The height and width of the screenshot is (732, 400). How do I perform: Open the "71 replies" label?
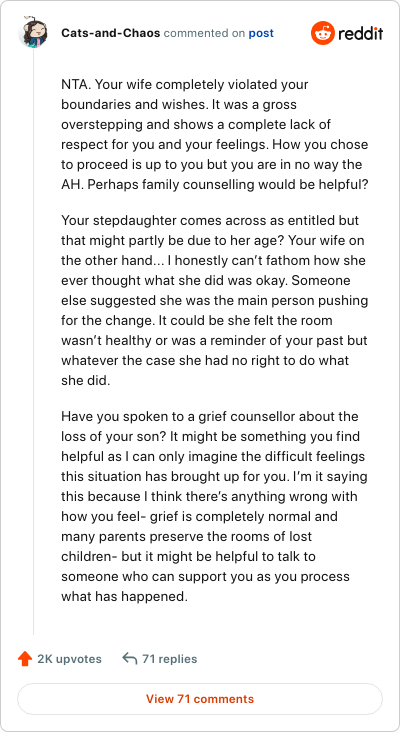(169, 659)
